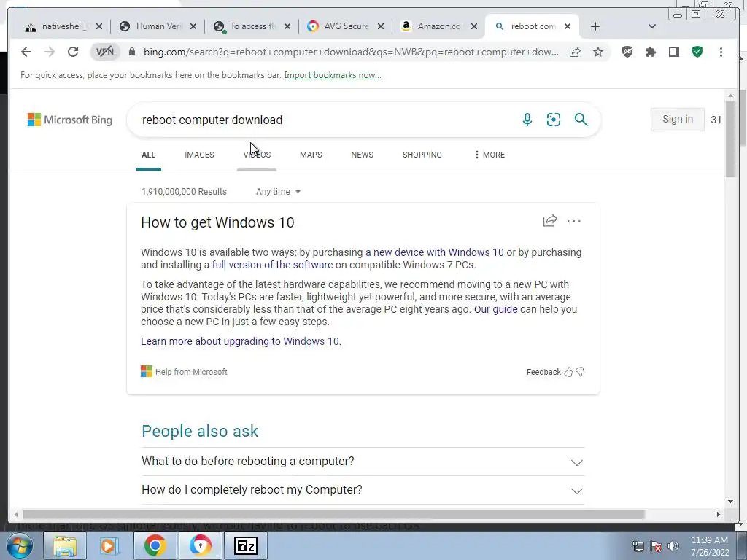
Task: Share the Windows 10 answer card
Action: 550,220
